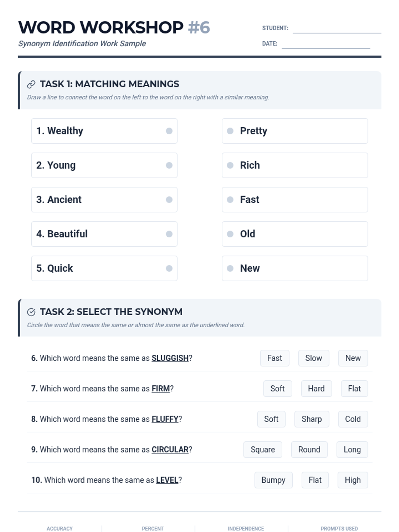Click the Square answer option
This screenshot has width=399, height=532.
click(x=263, y=450)
